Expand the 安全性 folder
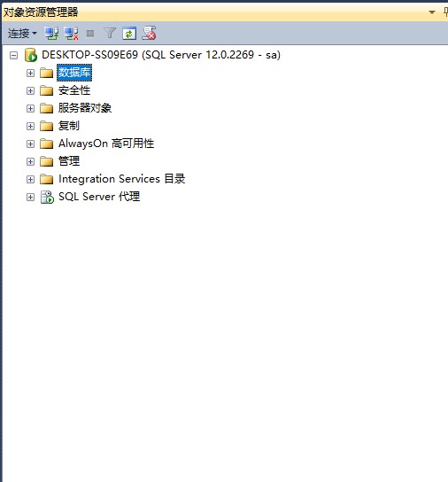The width and height of the screenshot is (448, 482). click(30, 90)
